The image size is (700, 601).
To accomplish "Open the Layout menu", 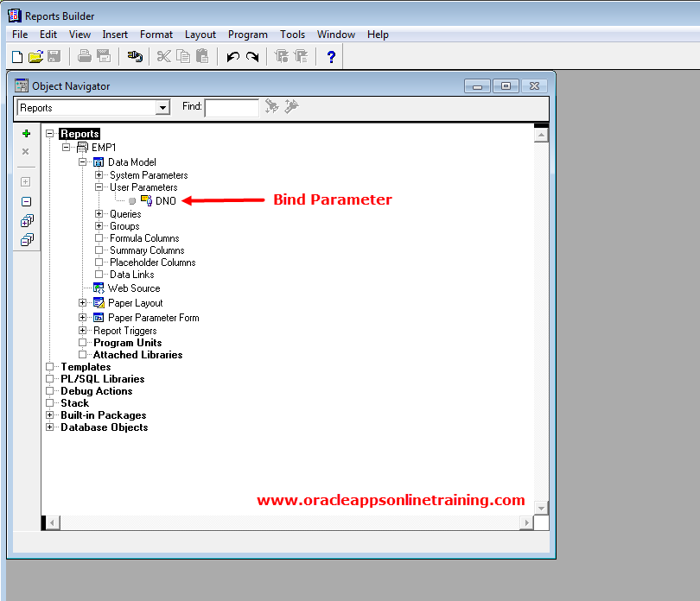I will click(200, 35).
